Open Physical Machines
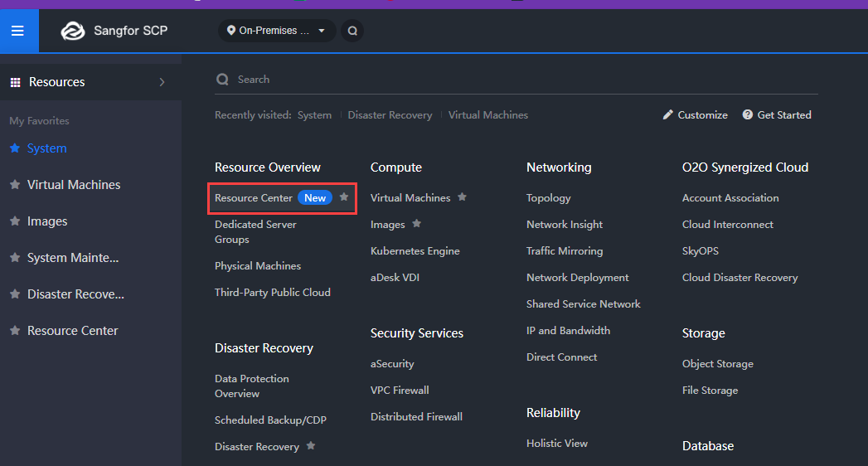This screenshot has width=868, height=466. coord(258,266)
